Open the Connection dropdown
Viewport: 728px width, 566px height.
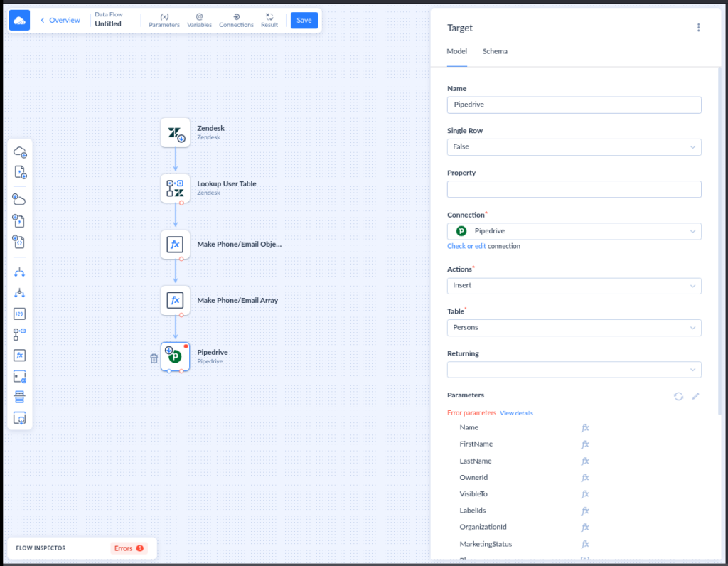click(574, 231)
